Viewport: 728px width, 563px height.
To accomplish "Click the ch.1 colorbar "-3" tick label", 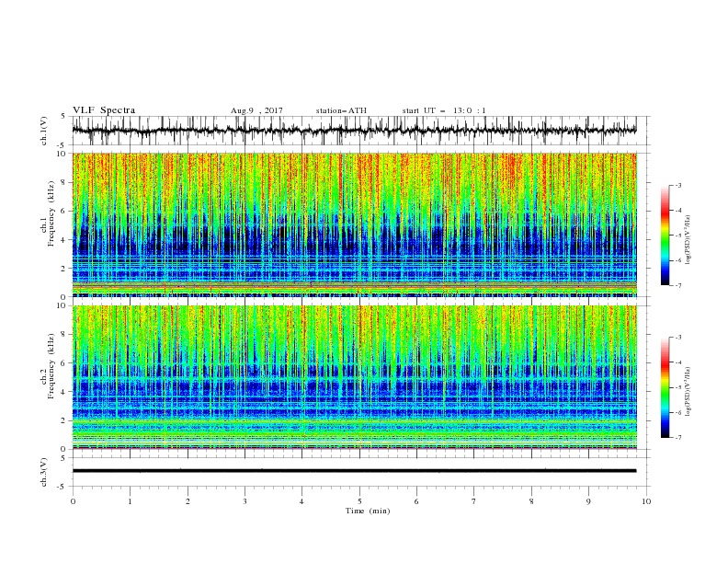I will point(677,185).
